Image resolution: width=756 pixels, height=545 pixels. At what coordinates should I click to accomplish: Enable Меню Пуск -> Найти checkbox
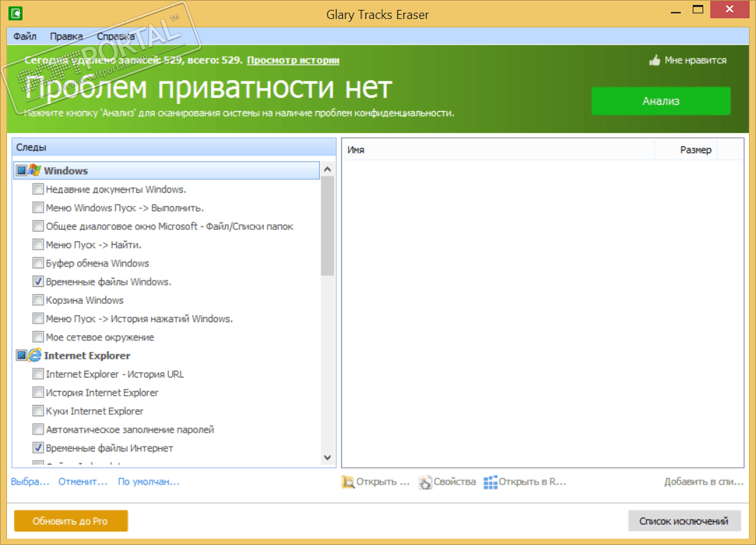click(38, 245)
